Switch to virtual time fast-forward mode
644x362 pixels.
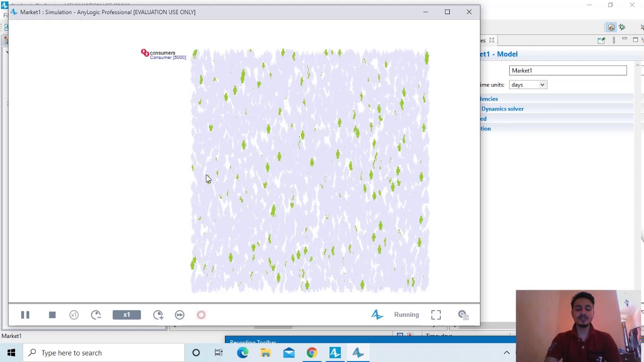180,315
